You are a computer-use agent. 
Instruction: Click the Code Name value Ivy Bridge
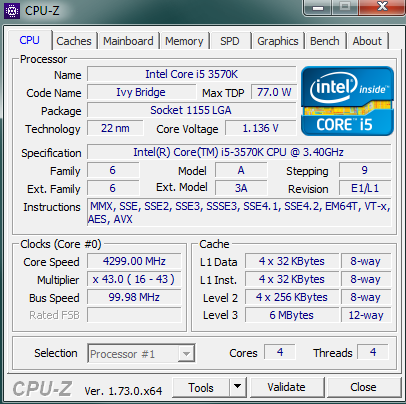(141, 92)
